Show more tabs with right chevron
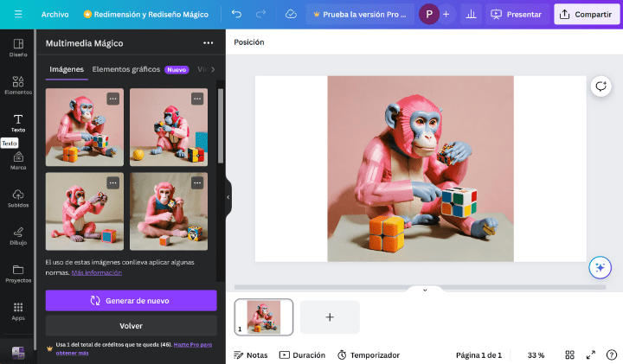This screenshot has height=364, width=623. 213,69
